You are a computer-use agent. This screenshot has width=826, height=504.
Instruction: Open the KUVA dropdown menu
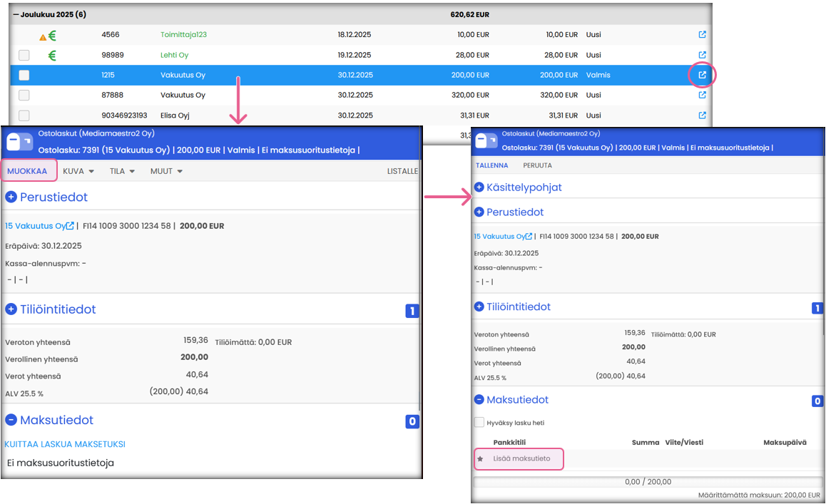tap(78, 171)
